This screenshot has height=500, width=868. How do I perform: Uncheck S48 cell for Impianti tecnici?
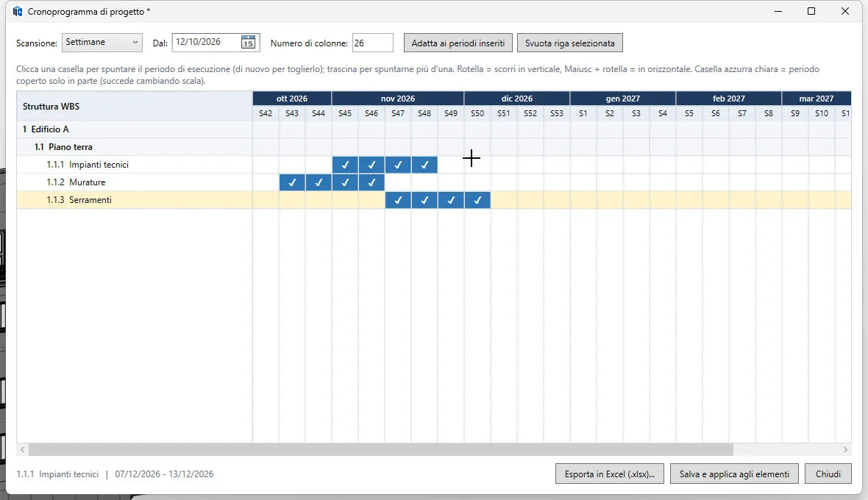tap(424, 165)
